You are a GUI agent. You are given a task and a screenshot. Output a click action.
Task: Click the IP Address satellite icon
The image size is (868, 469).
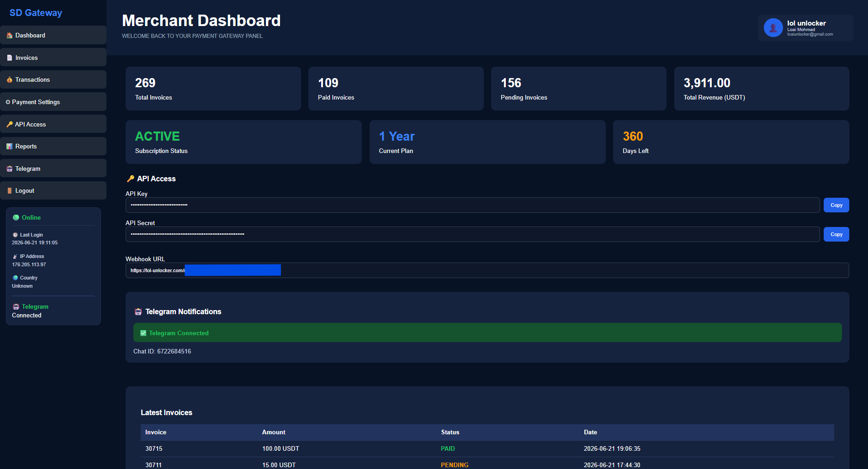pos(15,256)
